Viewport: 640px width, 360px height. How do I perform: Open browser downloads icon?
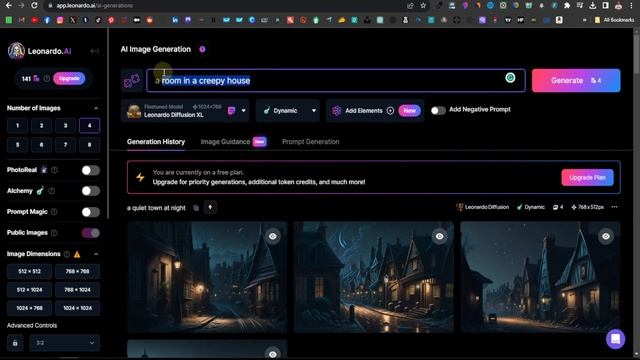593,6
